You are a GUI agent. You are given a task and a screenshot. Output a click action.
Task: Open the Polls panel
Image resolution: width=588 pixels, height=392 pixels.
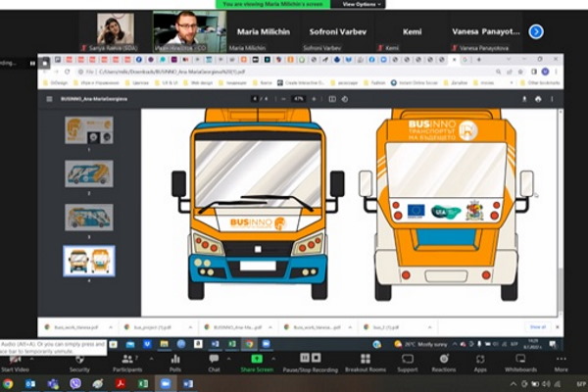click(174, 363)
